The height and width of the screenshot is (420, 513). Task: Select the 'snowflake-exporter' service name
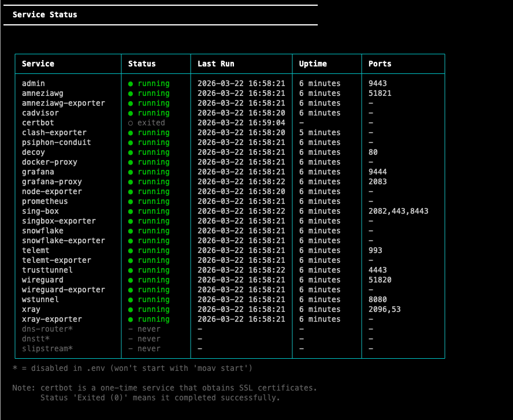tap(64, 240)
